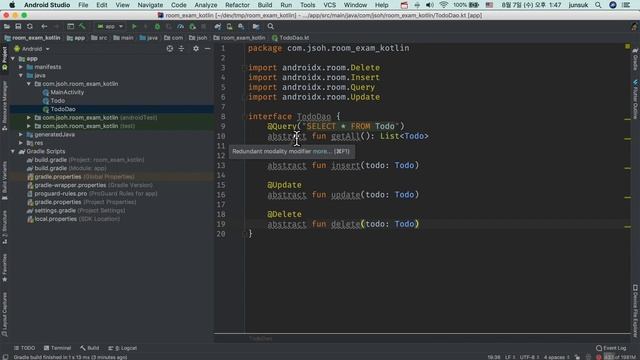Open the File menu
The height and width of the screenshot is (360, 640).
tap(83, 5)
